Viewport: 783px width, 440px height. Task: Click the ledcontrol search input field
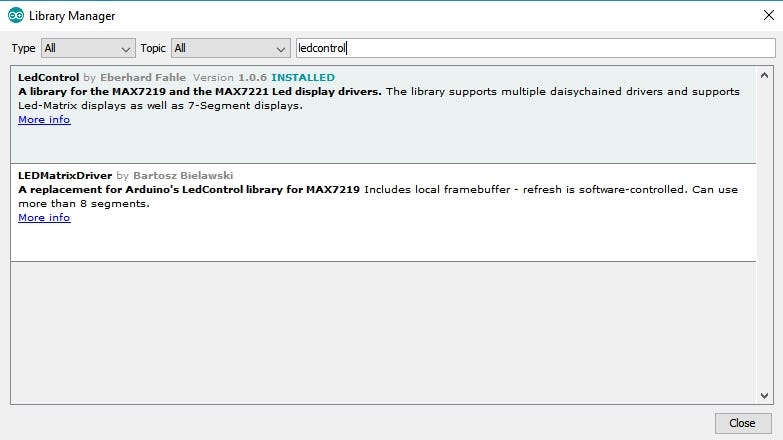pyautogui.click(x=535, y=48)
